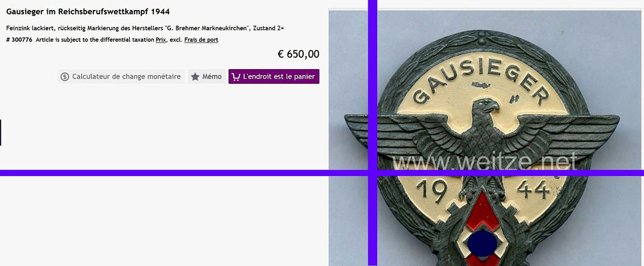
Task: Click the GAUSIEGER lettering on the badge
Action: [x=481, y=82]
